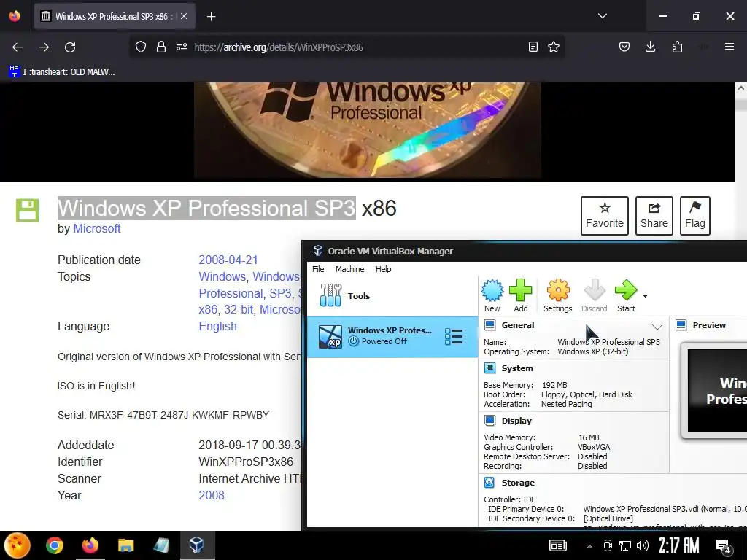The height and width of the screenshot is (560, 747).
Task: Open the OLD MALW bookmark
Action: [x=62, y=72]
